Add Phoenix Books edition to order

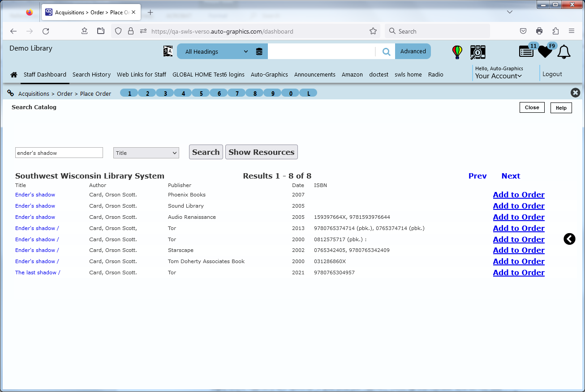(x=519, y=195)
